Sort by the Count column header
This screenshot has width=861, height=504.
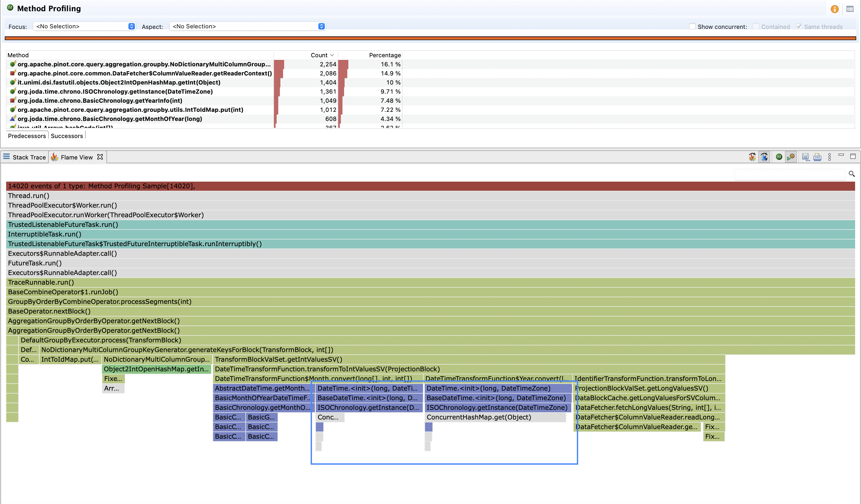point(319,55)
